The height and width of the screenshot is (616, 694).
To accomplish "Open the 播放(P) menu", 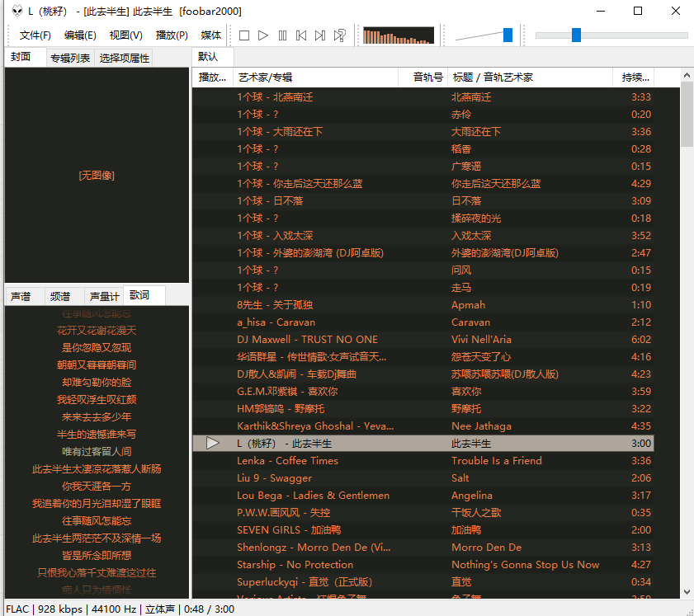I will [172, 35].
